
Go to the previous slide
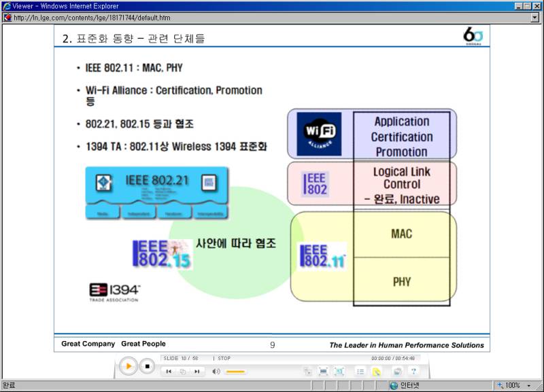click(x=169, y=372)
